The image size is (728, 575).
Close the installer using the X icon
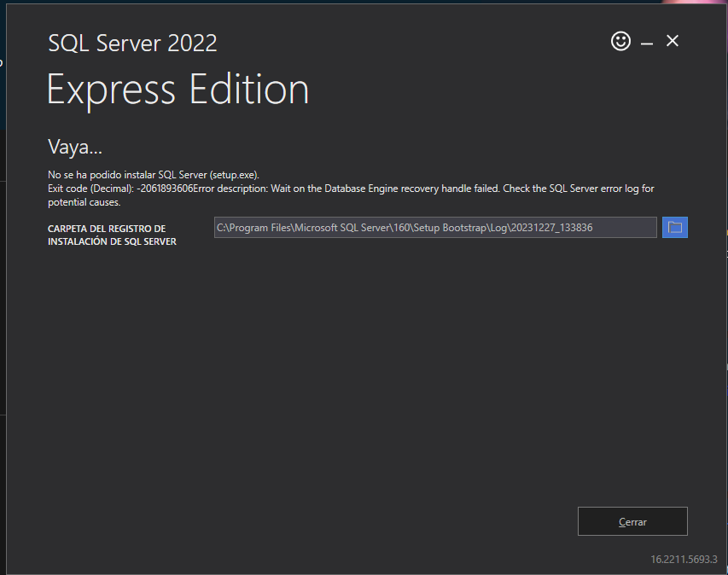pyautogui.click(x=673, y=41)
